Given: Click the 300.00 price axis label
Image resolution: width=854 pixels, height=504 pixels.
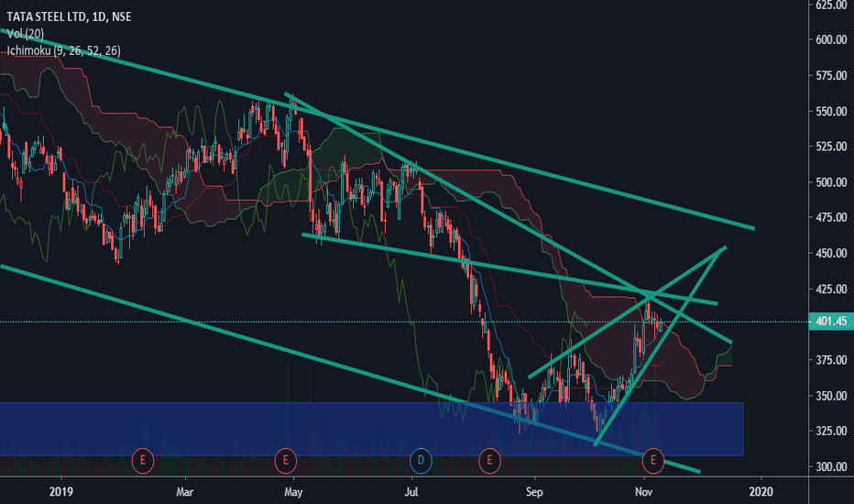Looking at the screenshot, I should point(831,467).
